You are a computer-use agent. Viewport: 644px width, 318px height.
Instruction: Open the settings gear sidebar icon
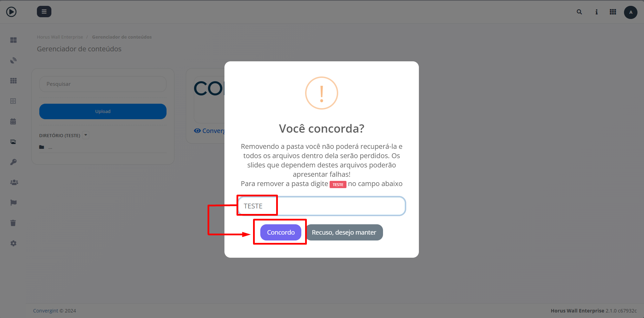point(13,243)
